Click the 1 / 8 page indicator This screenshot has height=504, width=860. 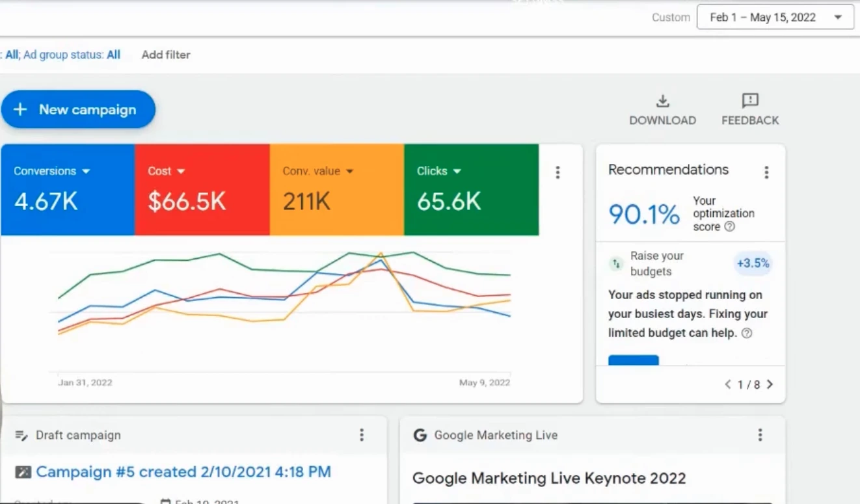[x=749, y=384]
